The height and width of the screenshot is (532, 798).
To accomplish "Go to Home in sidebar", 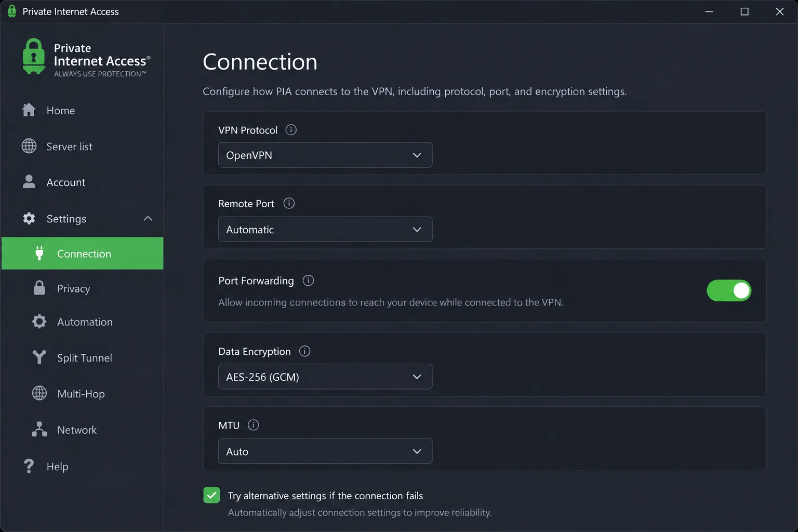I will click(83, 110).
